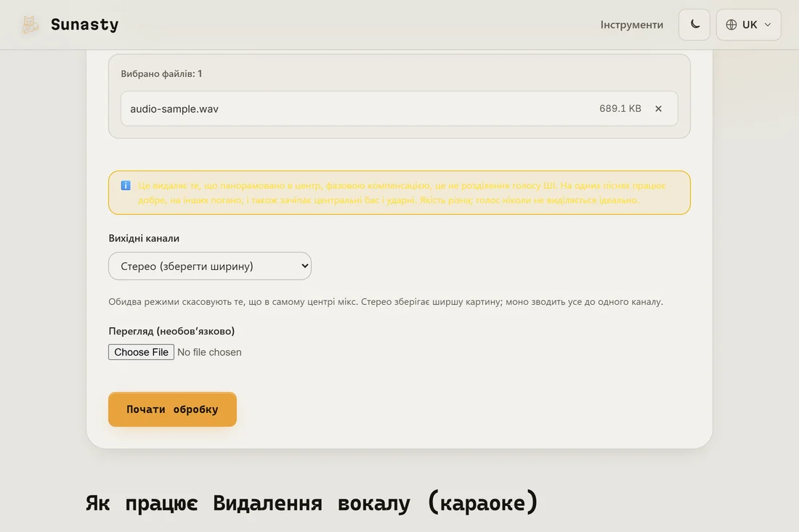Start processing with Почати обробку button
Screen dimensions: 799x532
172,409
